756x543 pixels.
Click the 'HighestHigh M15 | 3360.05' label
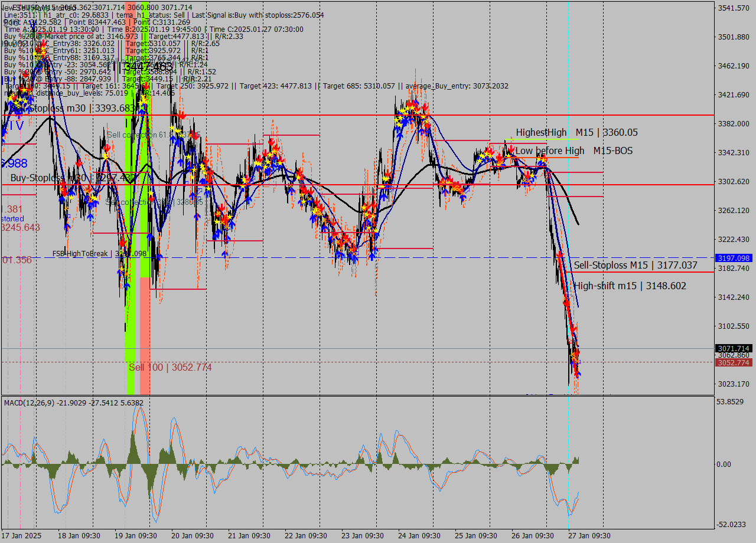[576, 133]
